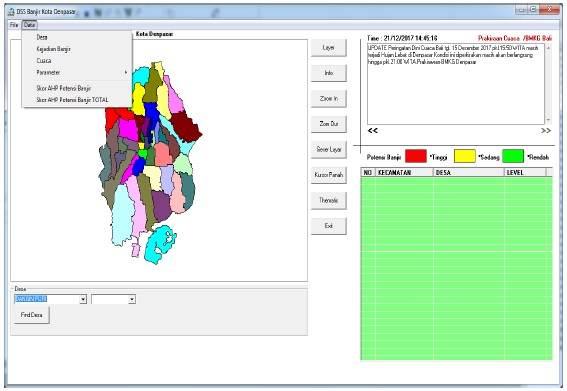Activate the Zoom In button
The height and width of the screenshot is (391, 567).
[329, 98]
